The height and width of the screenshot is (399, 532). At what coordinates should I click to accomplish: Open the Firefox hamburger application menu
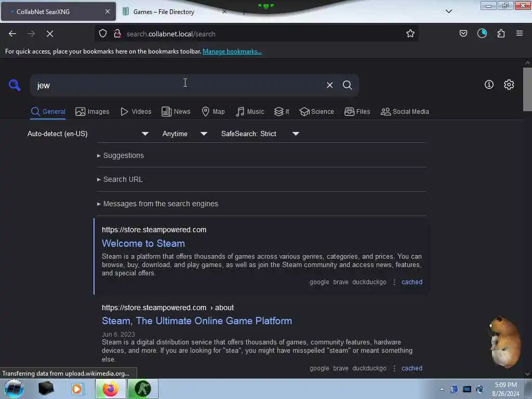(x=519, y=33)
